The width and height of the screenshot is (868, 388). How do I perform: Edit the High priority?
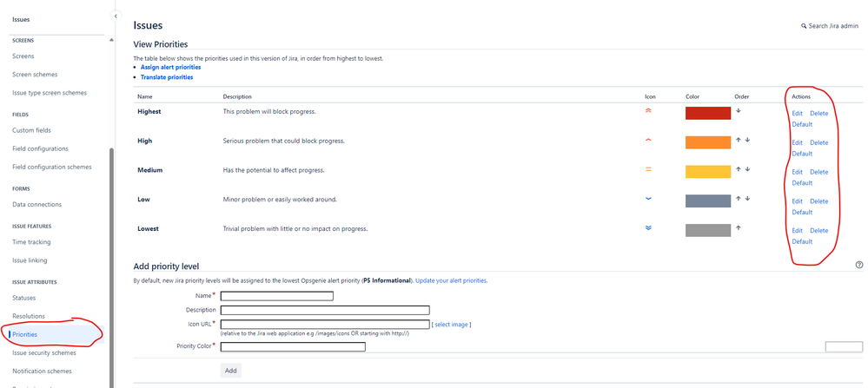797,142
